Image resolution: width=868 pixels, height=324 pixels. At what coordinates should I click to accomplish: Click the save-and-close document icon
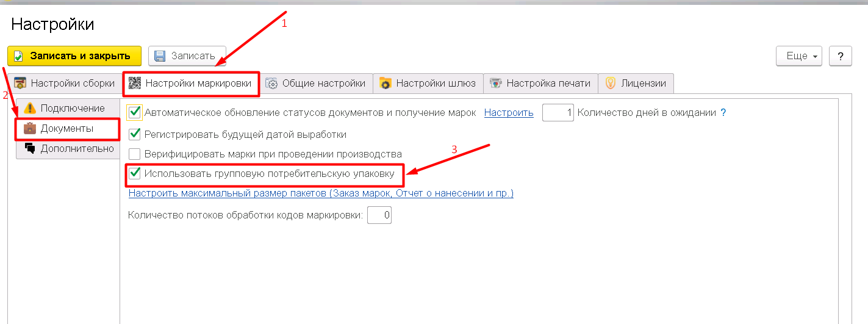18,56
